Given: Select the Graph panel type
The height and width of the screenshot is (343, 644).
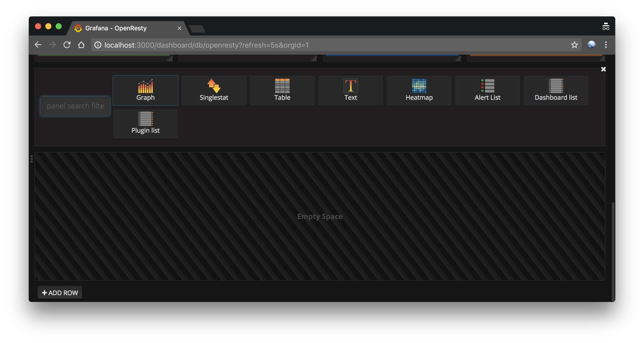Looking at the screenshot, I should pos(146,90).
